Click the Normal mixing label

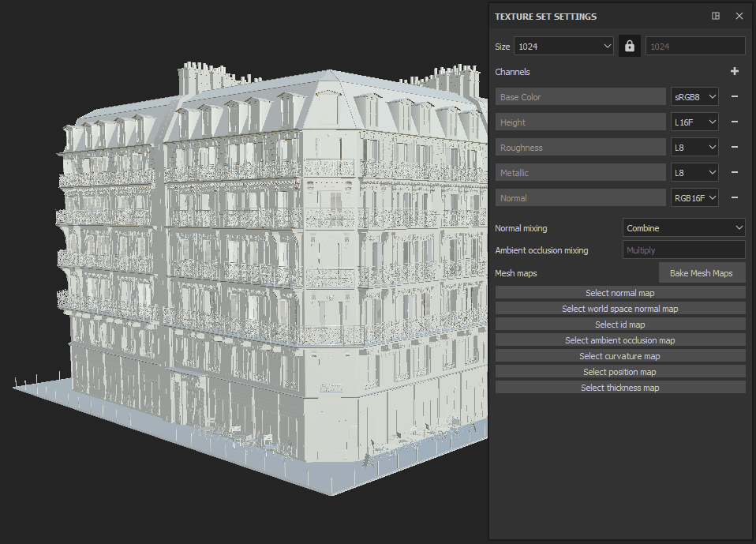coord(521,228)
